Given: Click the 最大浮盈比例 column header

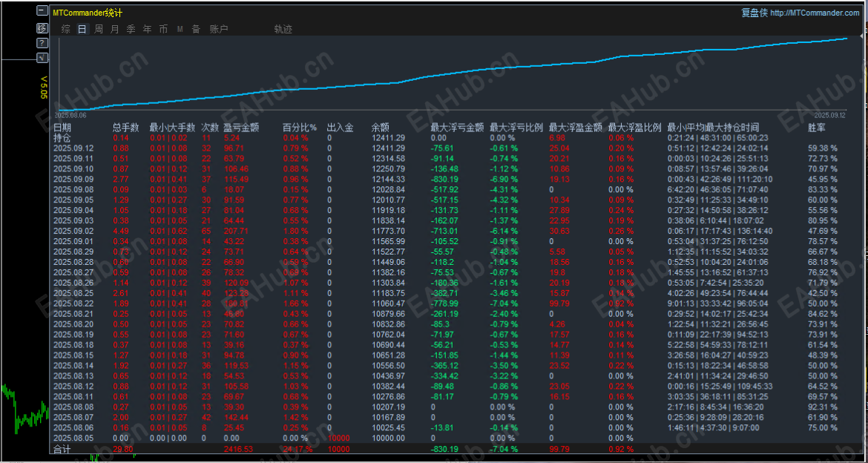Looking at the screenshot, I should click(635, 128).
